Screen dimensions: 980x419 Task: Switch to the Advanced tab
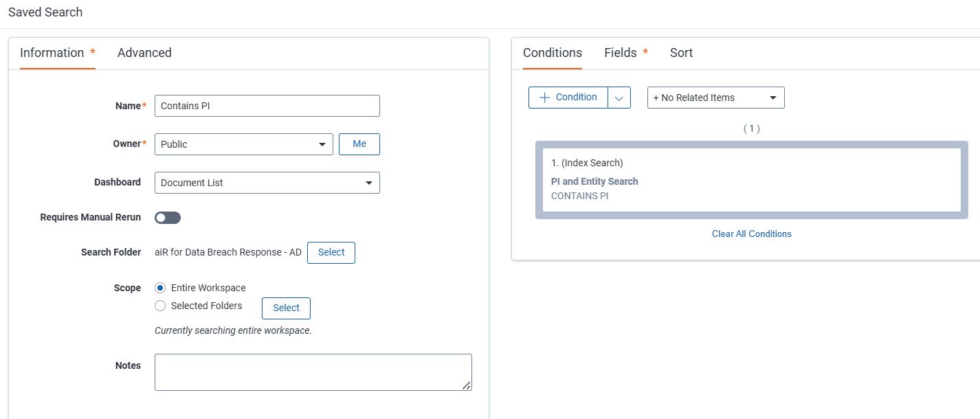click(144, 52)
